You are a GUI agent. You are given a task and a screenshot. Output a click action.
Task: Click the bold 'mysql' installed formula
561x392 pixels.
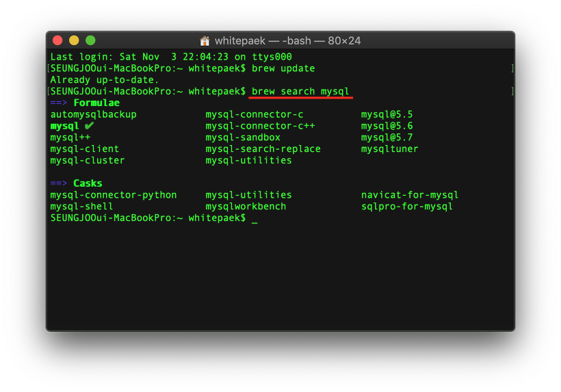point(64,126)
